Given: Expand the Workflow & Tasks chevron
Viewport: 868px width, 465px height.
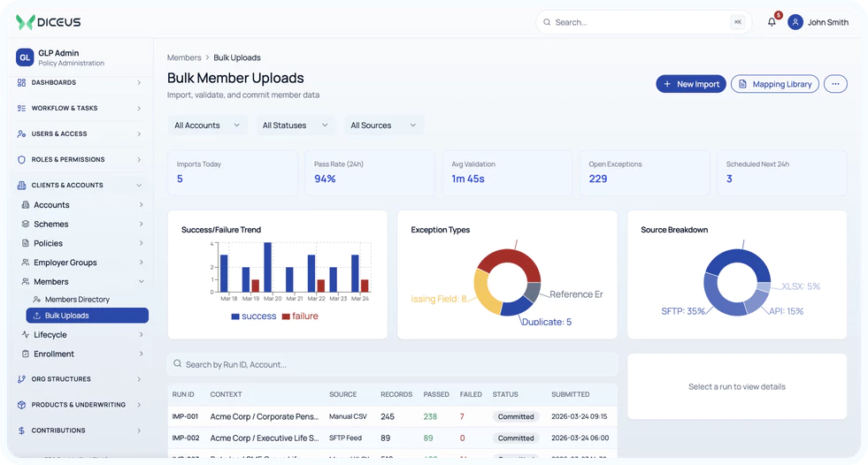Looking at the screenshot, I should click(139, 109).
